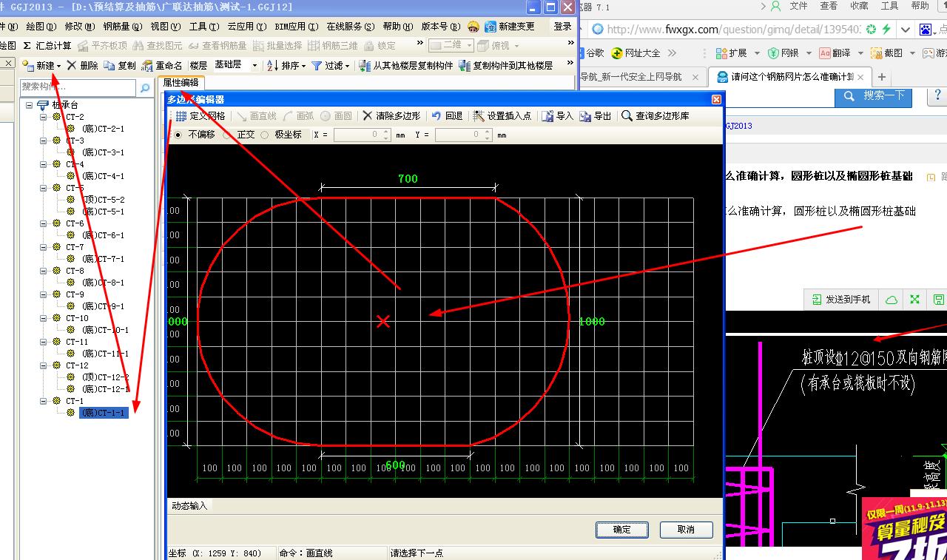The width and height of the screenshot is (947, 560).
Task: Open the 动态输入 tab
Action: (x=189, y=505)
